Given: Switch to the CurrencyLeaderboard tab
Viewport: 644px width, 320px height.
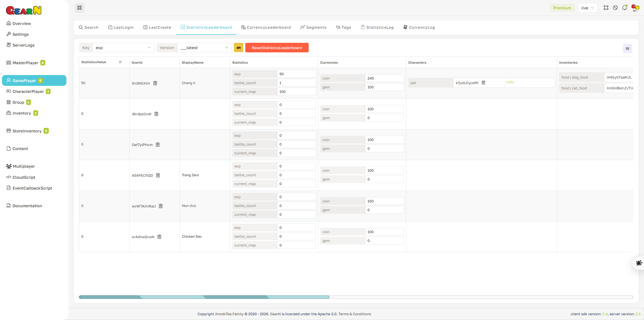Looking at the screenshot, I should click(266, 27).
